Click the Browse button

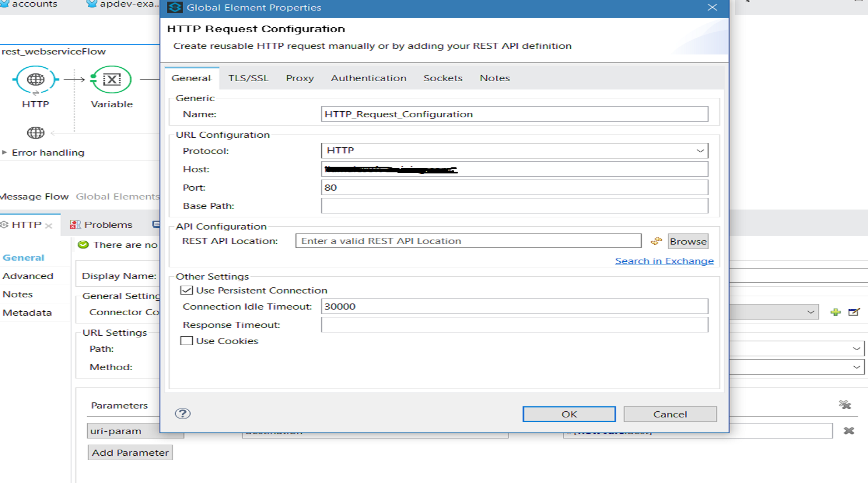[688, 241]
